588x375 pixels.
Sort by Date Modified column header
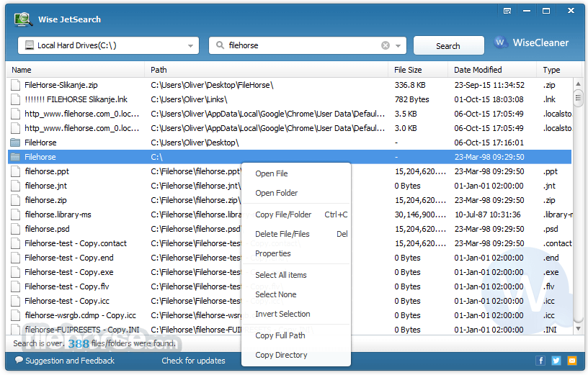[492, 70]
